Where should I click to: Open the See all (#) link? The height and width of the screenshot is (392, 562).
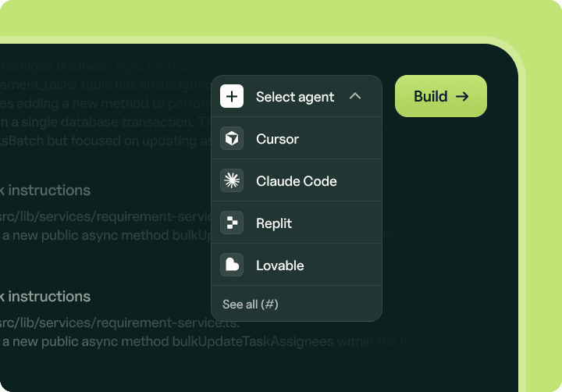tap(251, 304)
